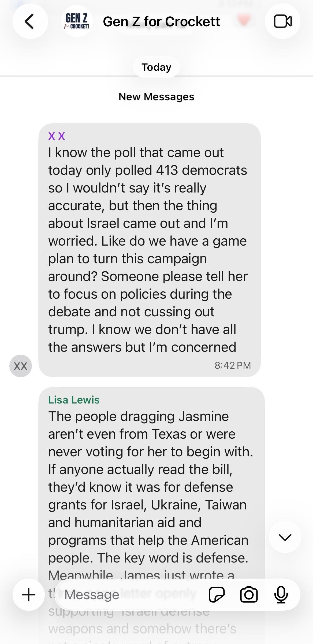Tap the Lisa Lewis sender name

(x=74, y=400)
